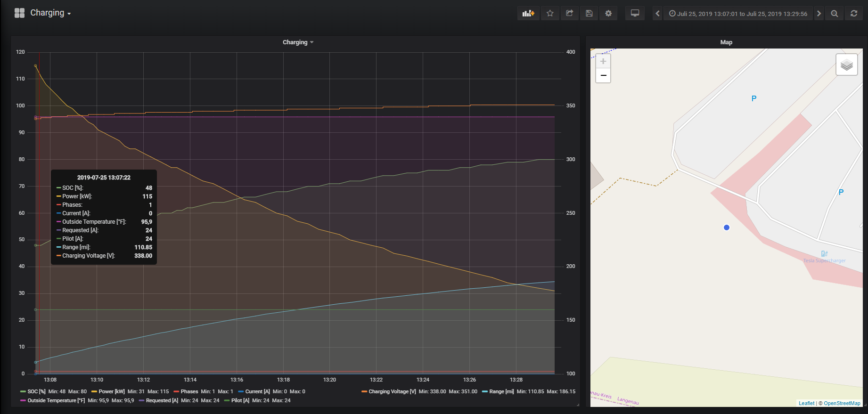The height and width of the screenshot is (414, 868).
Task: Refresh the dashboard
Action: click(854, 13)
